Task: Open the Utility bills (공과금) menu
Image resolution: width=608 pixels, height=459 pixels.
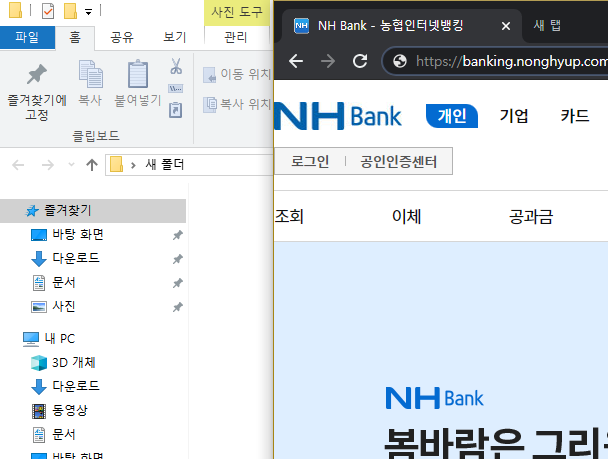Action: [531, 216]
